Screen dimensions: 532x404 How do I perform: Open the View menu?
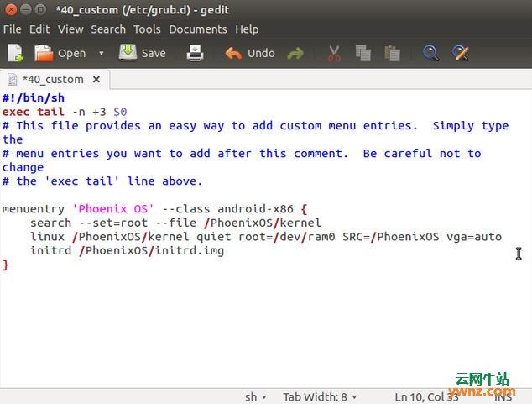point(70,29)
